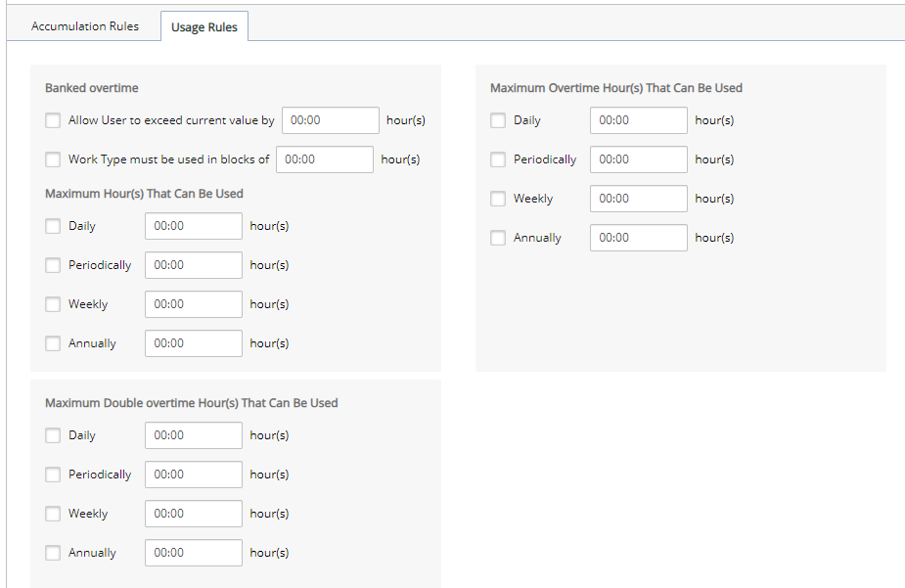This screenshot has height=588, width=905.
Task: Click the exceed current value hours field
Action: click(331, 120)
